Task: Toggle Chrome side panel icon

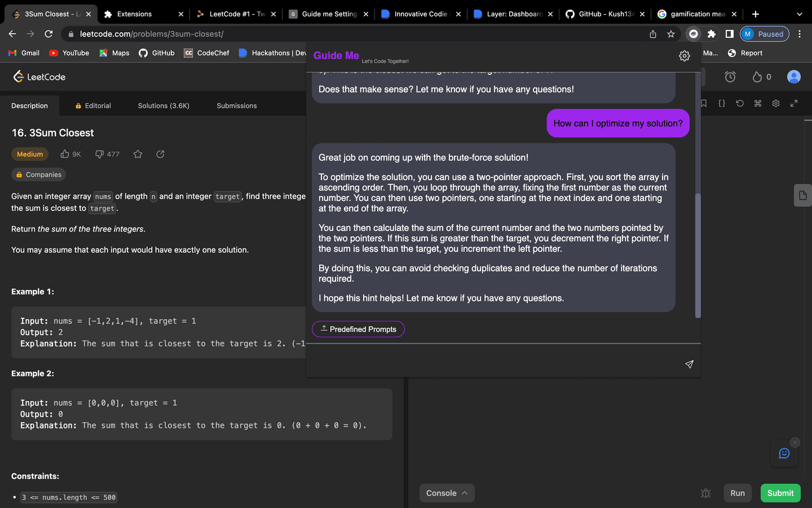Action: coord(730,34)
